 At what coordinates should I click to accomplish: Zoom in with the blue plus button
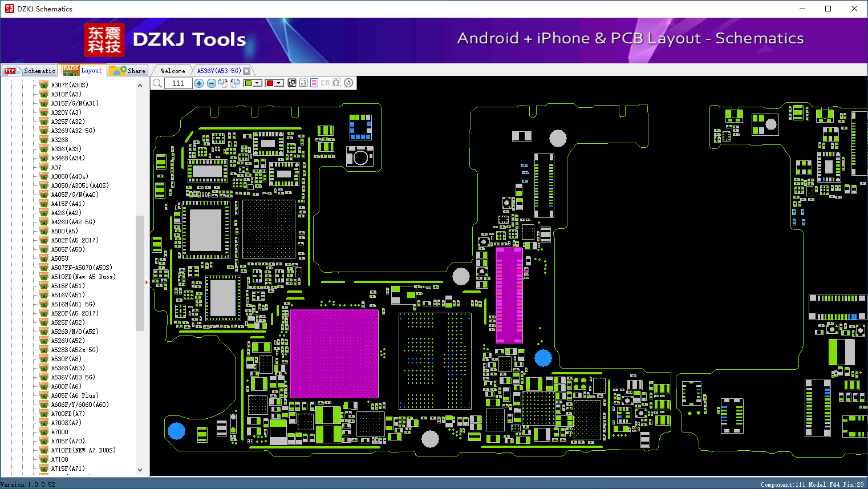[199, 83]
